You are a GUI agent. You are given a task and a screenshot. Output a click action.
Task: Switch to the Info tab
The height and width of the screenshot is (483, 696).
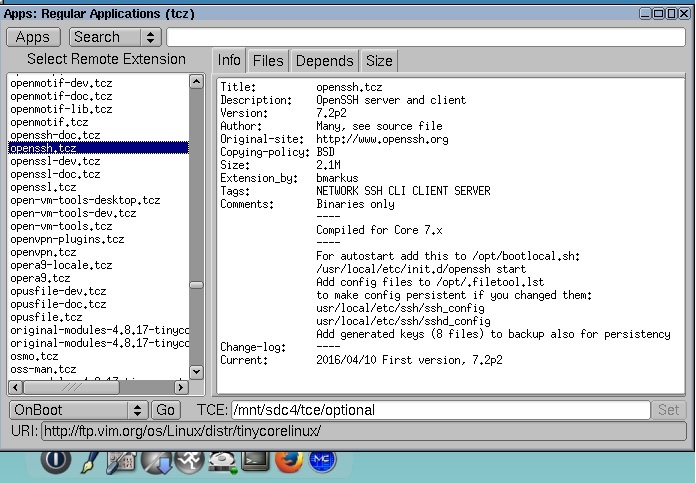(x=229, y=60)
